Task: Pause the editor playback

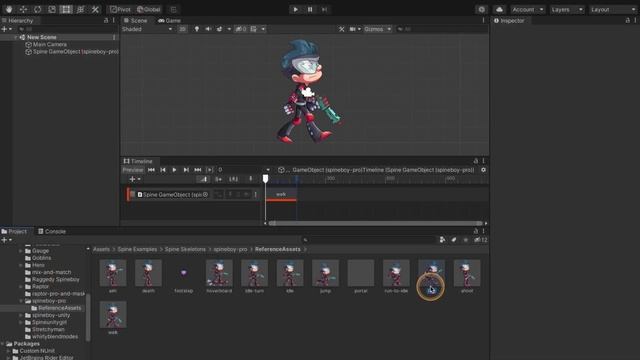Action: coord(310,9)
